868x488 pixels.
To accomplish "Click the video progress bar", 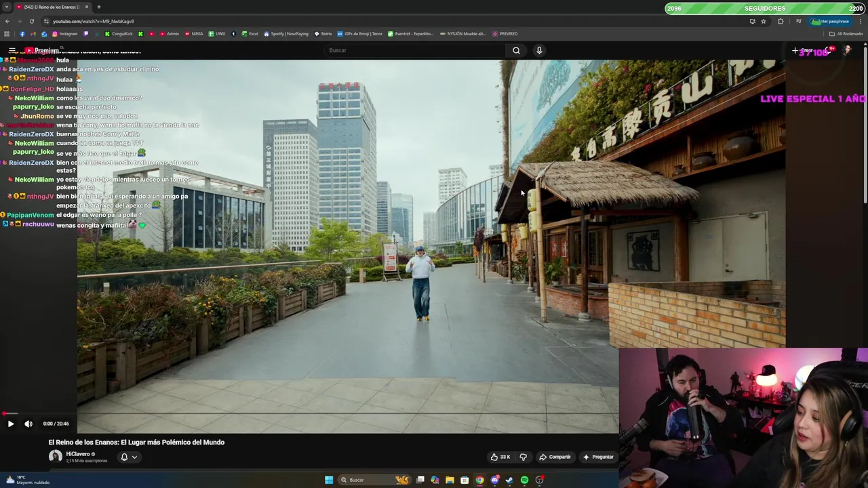I will pyautogui.click(x=309, y=413).
